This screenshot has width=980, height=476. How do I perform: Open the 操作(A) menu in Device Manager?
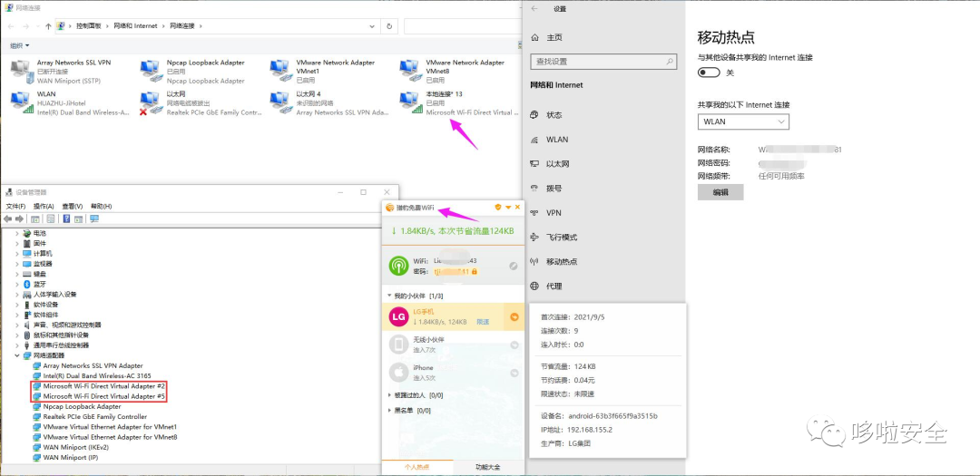click(44, 206)
